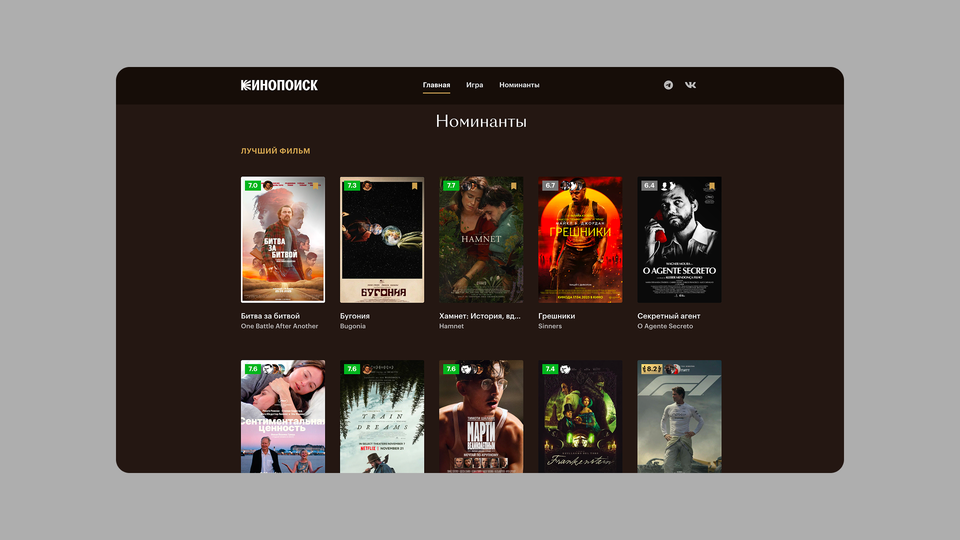The height and width of the screenshot is (540, 960).
Task: Open the Грешники poster thumbnail
Action: [580, 240]
